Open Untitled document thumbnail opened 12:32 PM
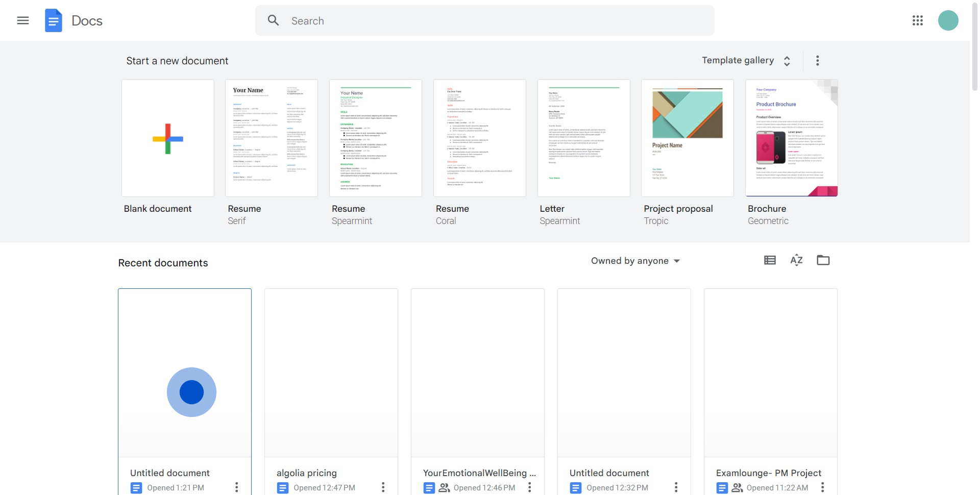The image size is (980, 495). (x=624, y=373)
